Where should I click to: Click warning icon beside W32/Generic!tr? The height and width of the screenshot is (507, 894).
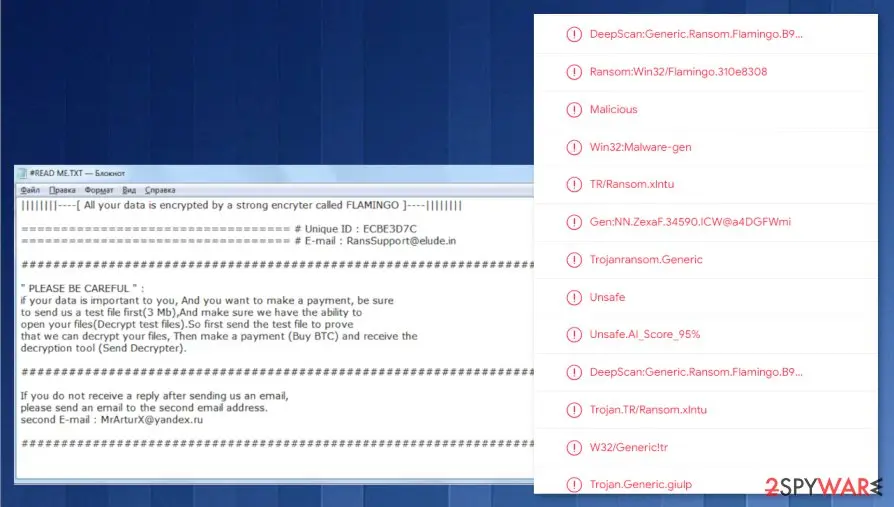tap(574, 447)
